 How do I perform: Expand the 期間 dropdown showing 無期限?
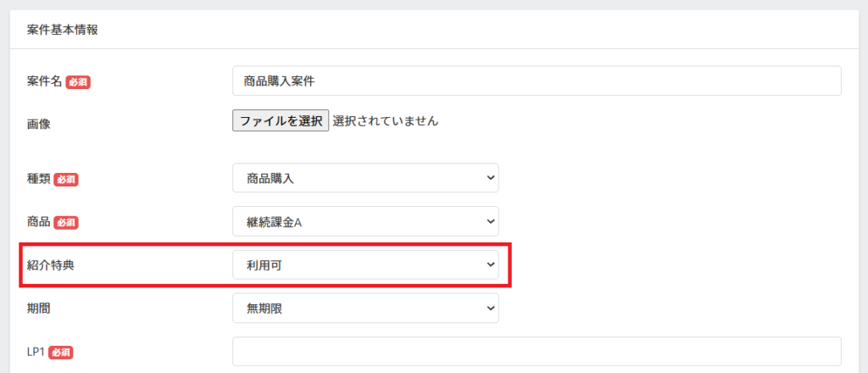pos(365,309)
